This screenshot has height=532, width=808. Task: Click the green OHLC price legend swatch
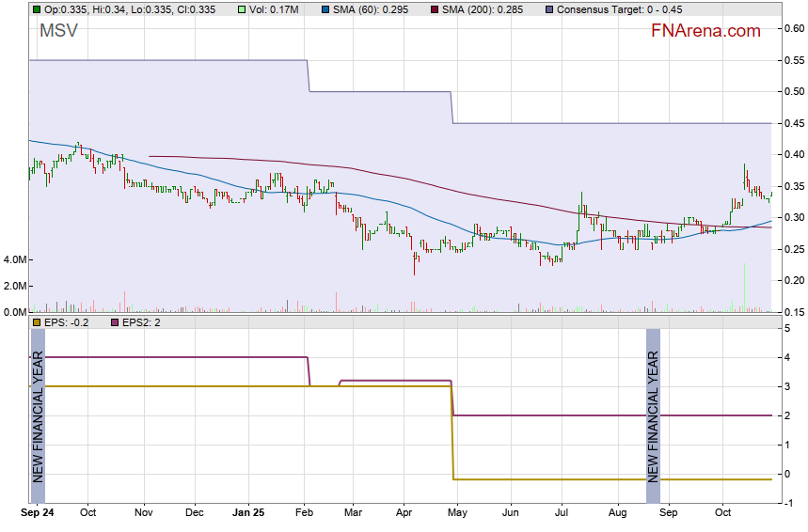pyautogui.click(x=36, y=9)
